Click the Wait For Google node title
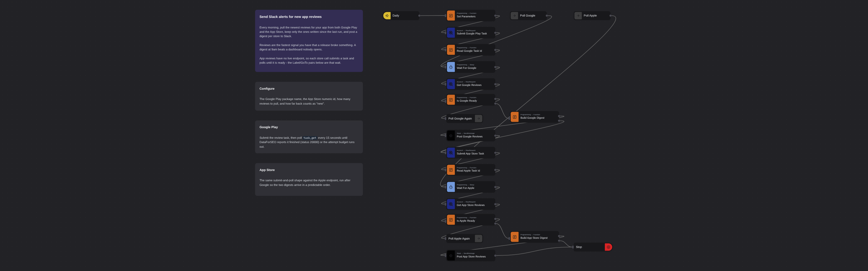This screenshot has width=868, height=271. click(x=466, y=68)
